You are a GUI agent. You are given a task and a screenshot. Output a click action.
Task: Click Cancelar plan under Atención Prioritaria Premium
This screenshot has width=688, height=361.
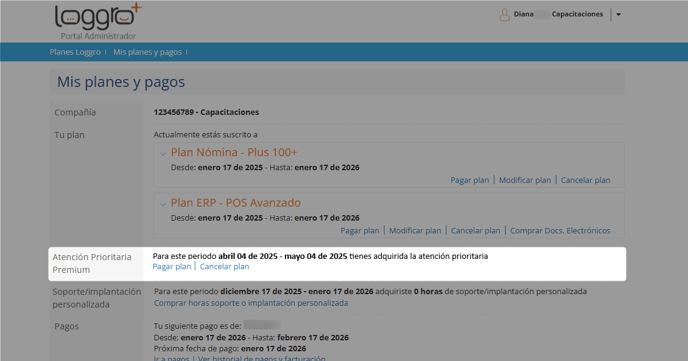tap(224, 266)
